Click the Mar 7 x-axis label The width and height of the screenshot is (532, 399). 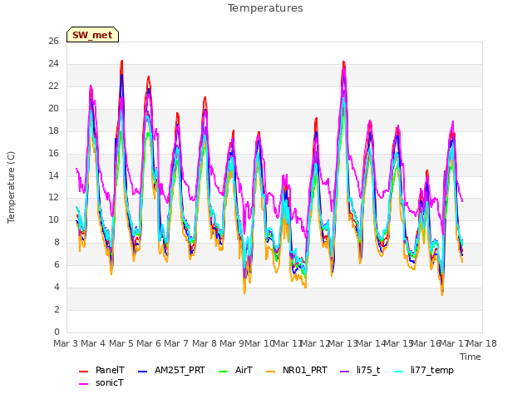click(x=176, y=343)
